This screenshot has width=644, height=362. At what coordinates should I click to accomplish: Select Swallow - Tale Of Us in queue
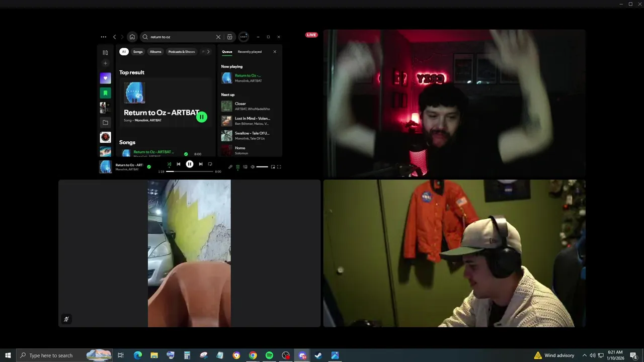249,135
